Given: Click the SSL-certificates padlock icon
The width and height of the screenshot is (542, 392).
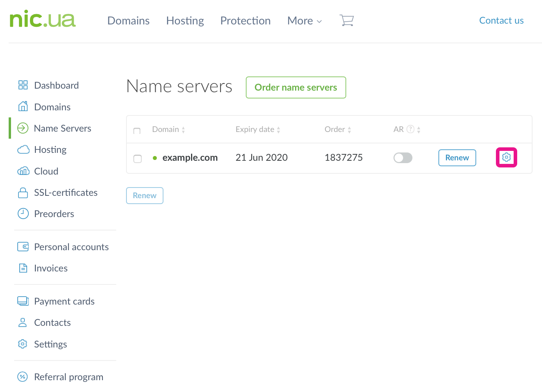Looking at the screenshot, I should point(23,193).
